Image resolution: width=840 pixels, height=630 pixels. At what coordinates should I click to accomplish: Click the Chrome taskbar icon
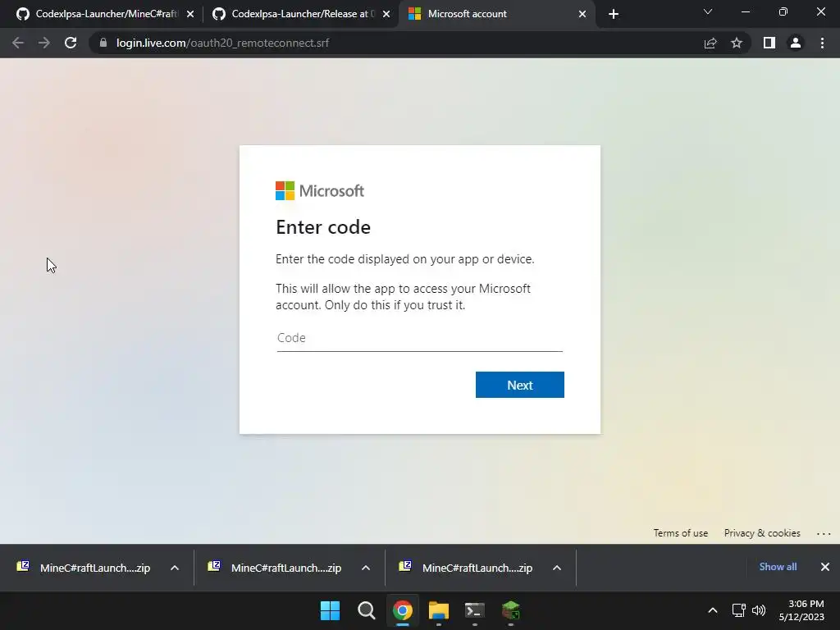pos(402,610)
